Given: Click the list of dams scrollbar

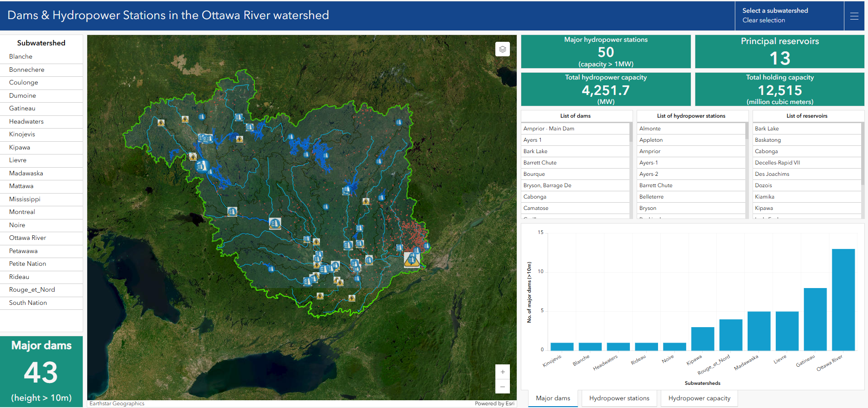Looking at the screenshot, I should click(x=631, y=170).
